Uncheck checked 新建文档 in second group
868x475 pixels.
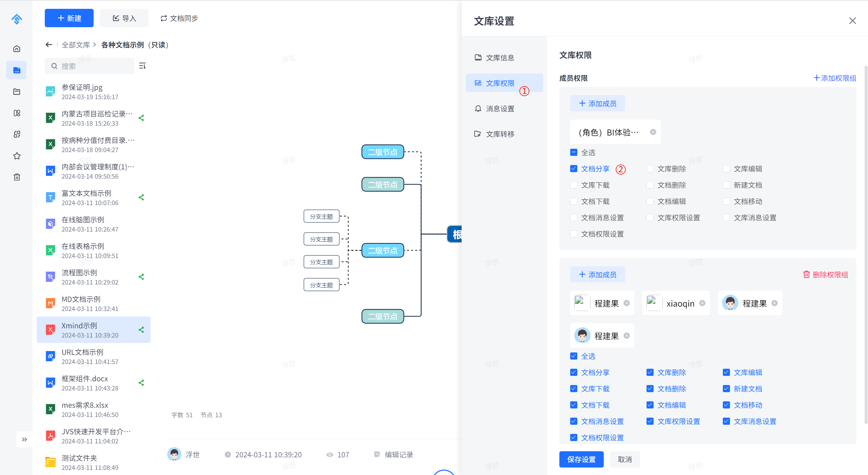[726, 388]
